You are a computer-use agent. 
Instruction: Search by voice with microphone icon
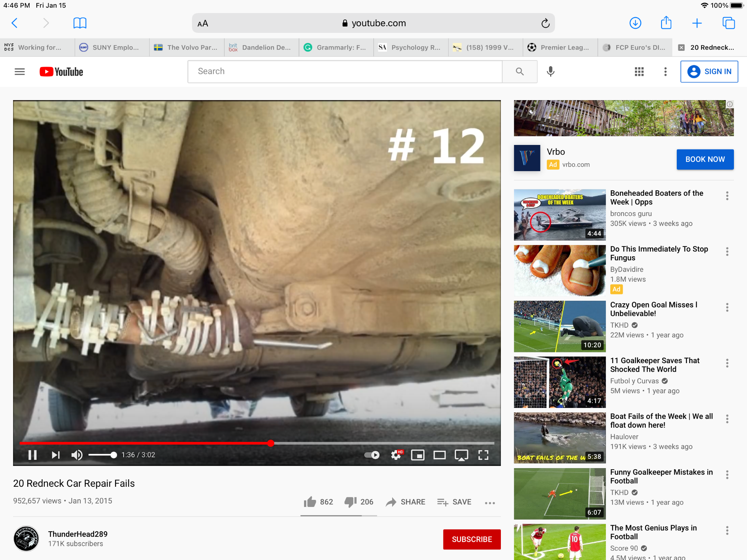[x=551, y=71]
